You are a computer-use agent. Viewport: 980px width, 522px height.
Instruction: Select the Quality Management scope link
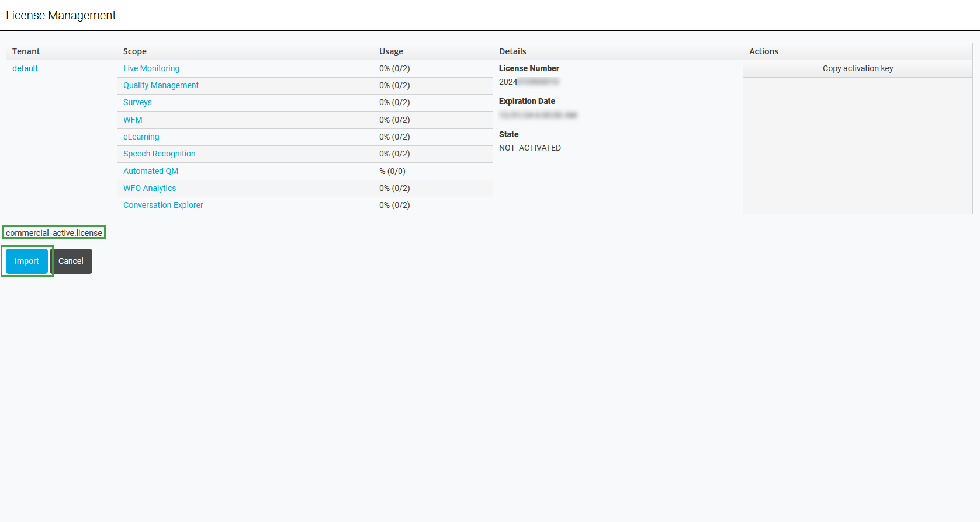[x=161, y=85]
